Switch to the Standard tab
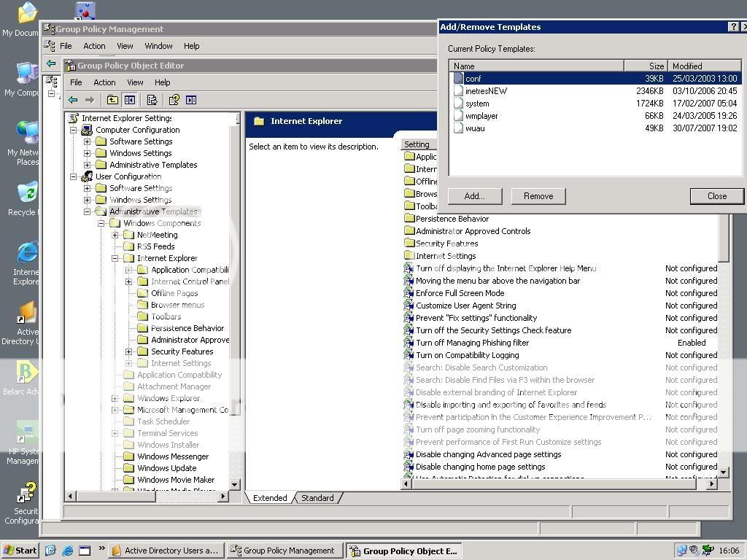This screenshot has height=560, width=747. click(x=317, y=497)
